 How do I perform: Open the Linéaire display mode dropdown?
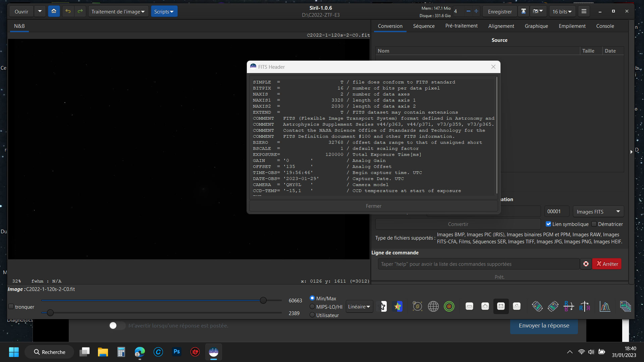click(359, 307)
